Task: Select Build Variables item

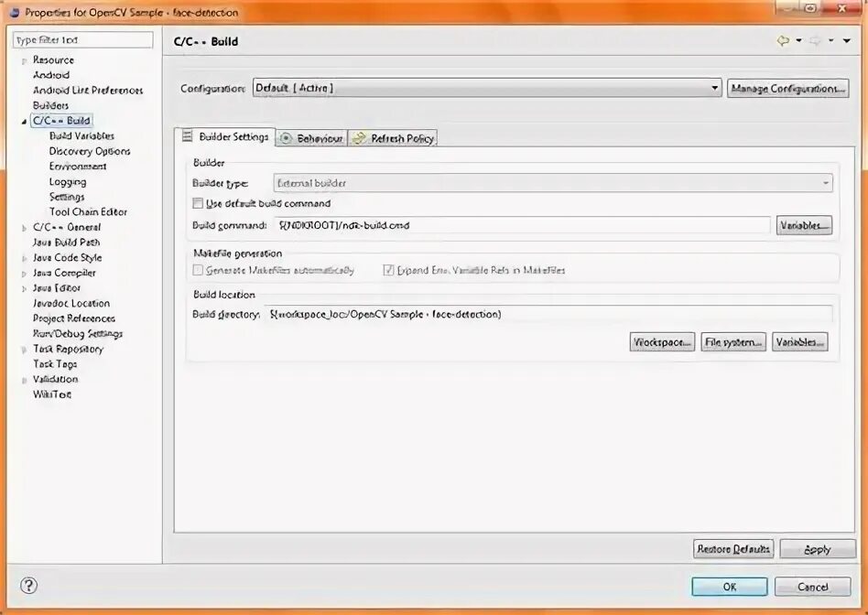Action: click(x=81, y=135)
